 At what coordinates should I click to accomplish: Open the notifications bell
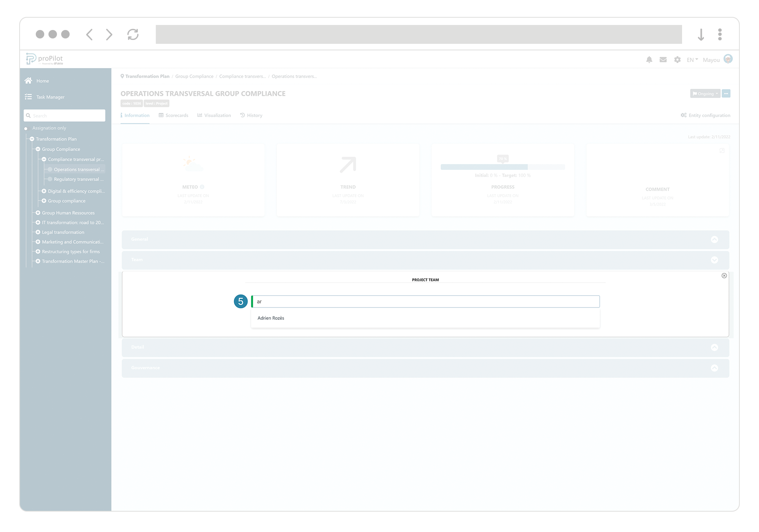pos(649,60)
